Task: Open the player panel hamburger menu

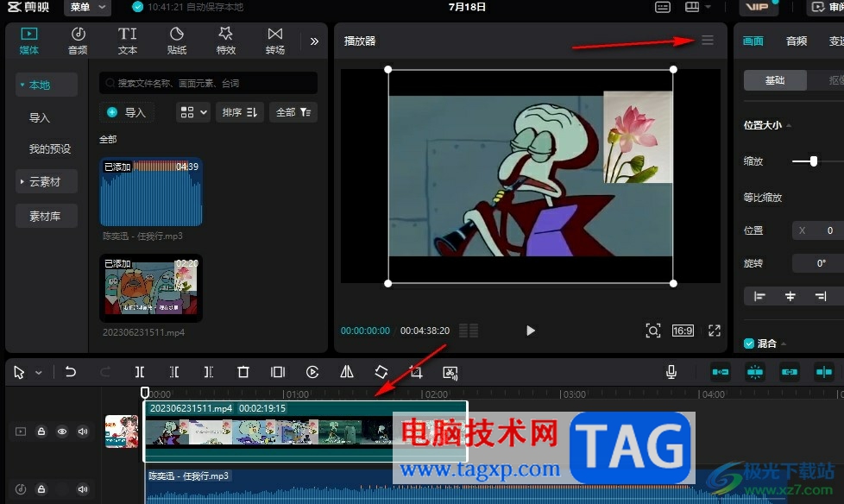Action: tap(708, 41)
